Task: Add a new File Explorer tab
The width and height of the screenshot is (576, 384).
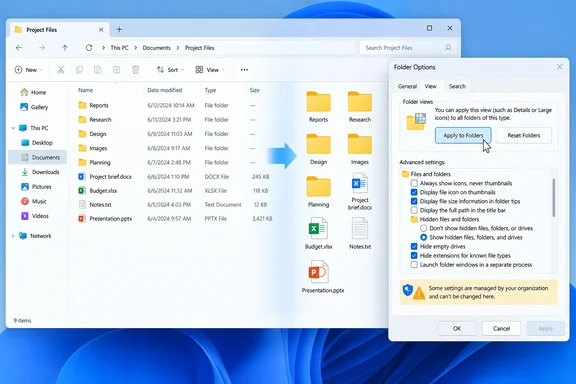Action: (119, 29)
